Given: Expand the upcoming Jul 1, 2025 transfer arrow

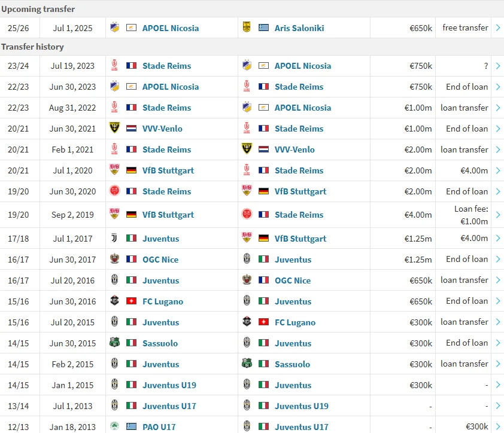Looking at the screenshot, I should [497, 28].
